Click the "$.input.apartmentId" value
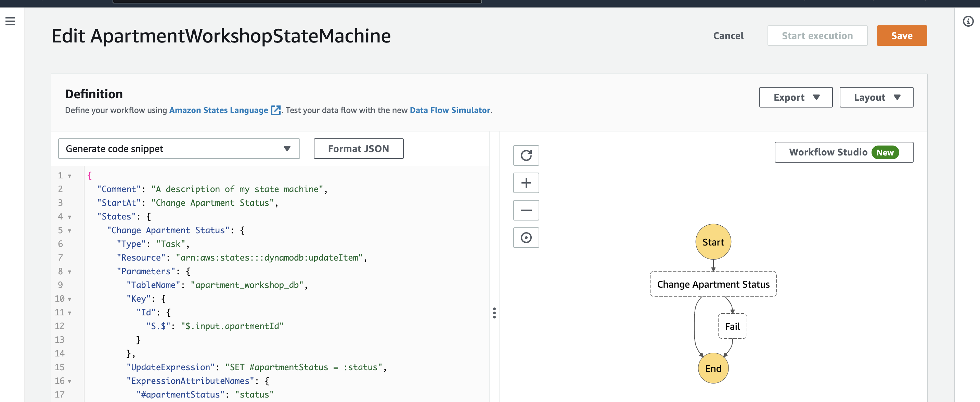This screenshot has height=402, width=980. click(232, 326)
